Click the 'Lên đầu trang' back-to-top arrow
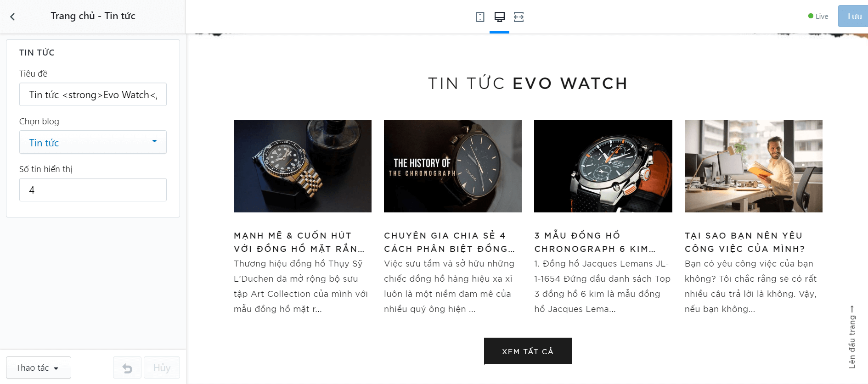This screenshot has height=384, width=868. 852,337
